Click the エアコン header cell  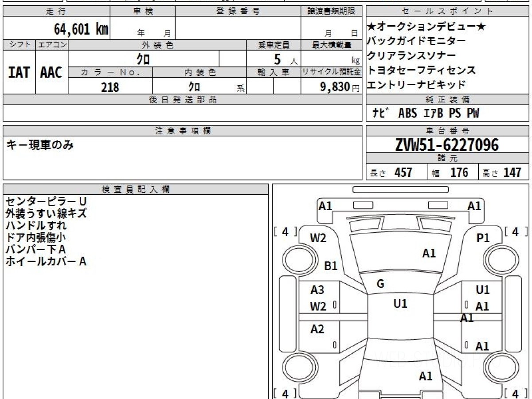click(52, 45)
